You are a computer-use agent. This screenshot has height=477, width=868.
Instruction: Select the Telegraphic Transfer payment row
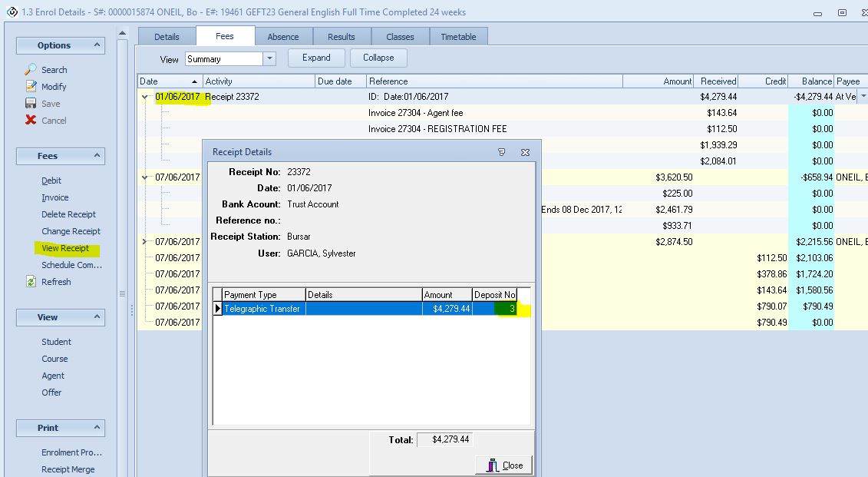(x=261, y=309)
